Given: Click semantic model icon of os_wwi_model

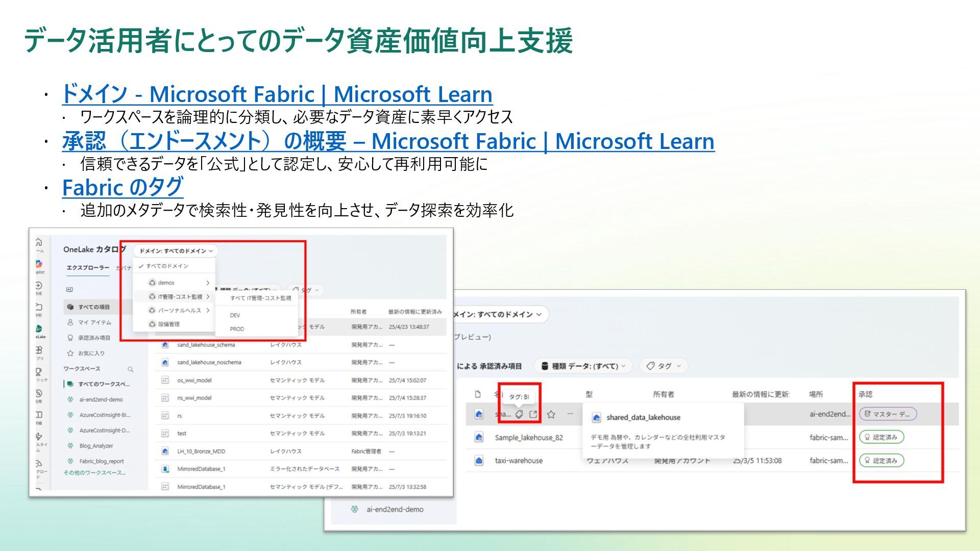Looking at the screenshot, I should pyautogui.click(x=165, y=380).
